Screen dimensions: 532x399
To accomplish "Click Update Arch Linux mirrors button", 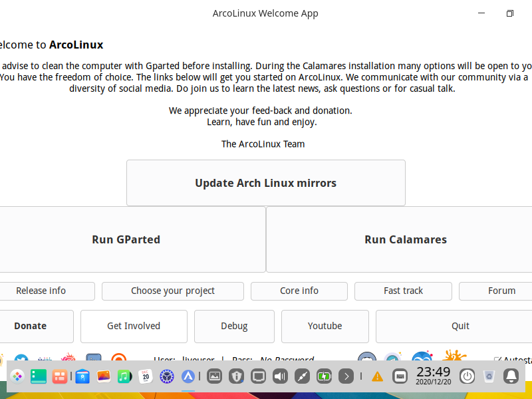I will point(266,183).
